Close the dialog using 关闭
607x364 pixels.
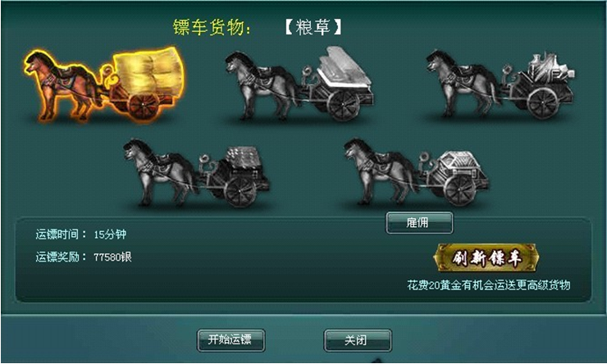click(358, 340)
